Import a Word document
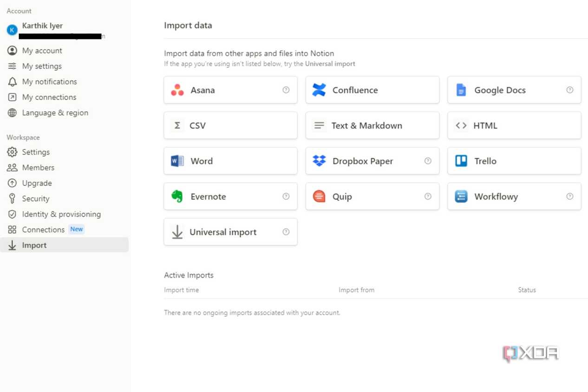 point(230,161)
